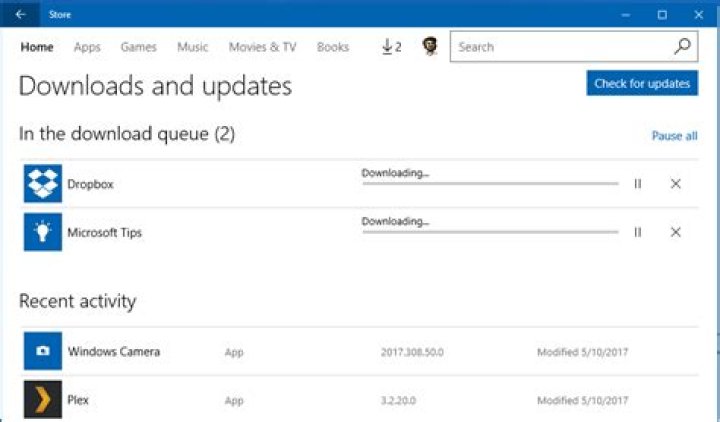Viewport: 720px width, 422px height.
Task: Pause the Dropbox download
Action: click(x=638, y=184)
